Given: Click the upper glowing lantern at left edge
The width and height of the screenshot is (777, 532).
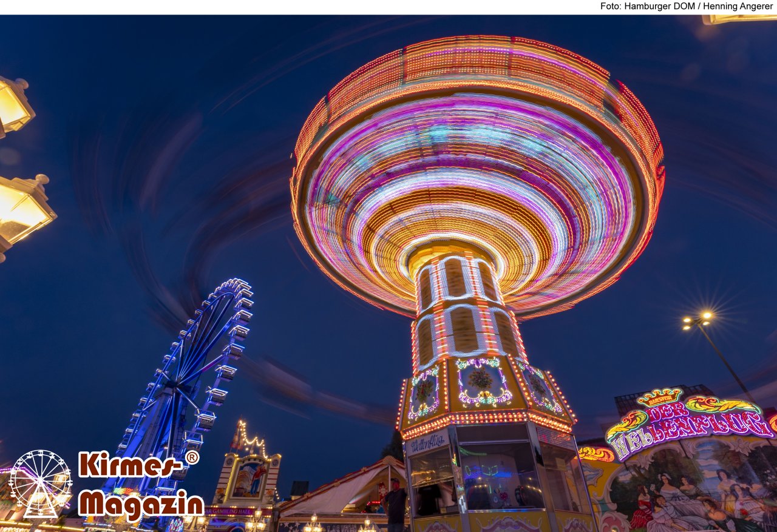Looking at the screenshot, I should click(13, 106).
